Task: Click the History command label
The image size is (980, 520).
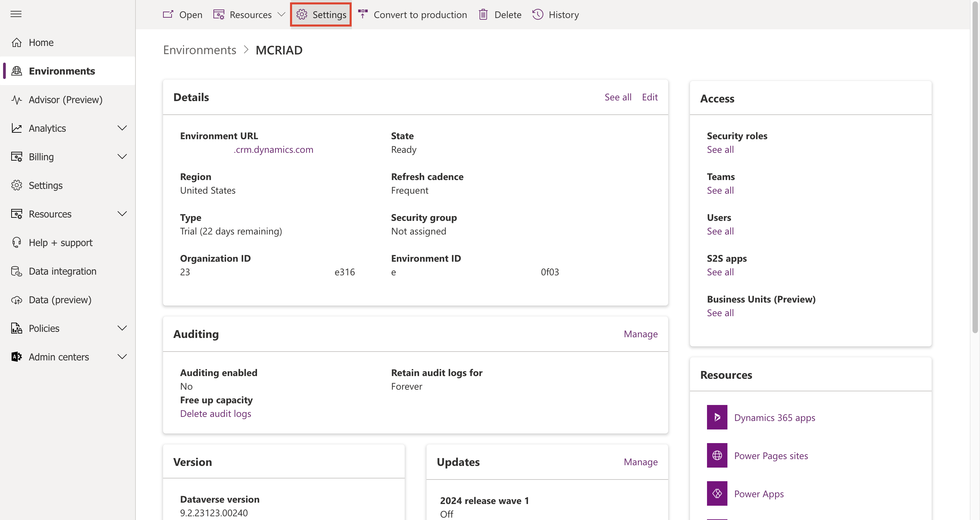Action: [563, 14]
